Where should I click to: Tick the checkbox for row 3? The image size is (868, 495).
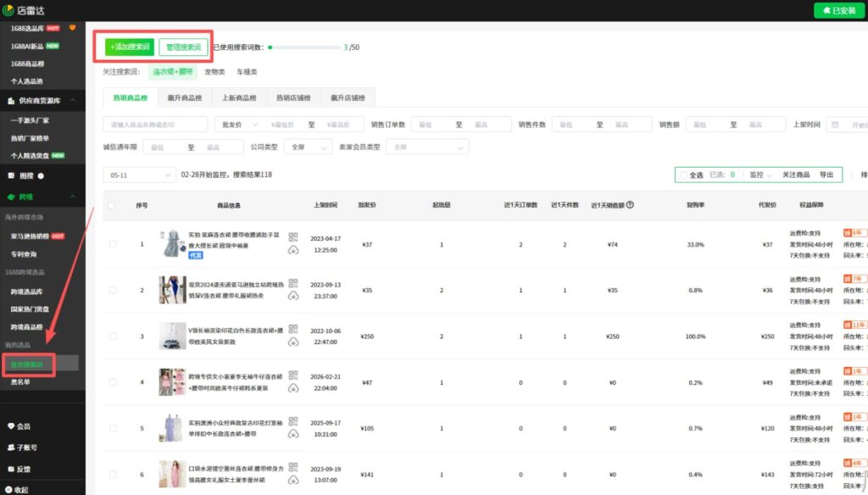click(x=113, y=336)
